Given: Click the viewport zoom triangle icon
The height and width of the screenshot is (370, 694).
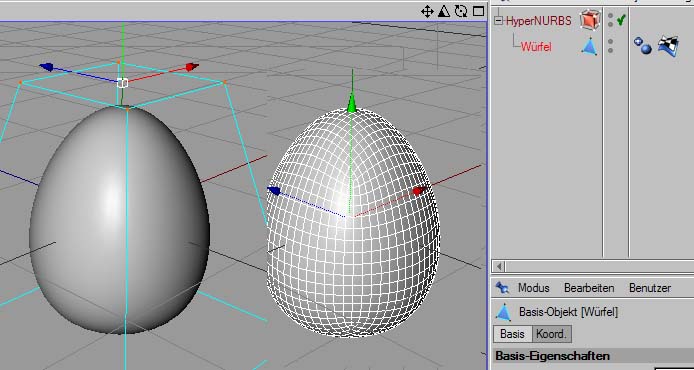Looking at the screenshot, I should pos(443,12).
